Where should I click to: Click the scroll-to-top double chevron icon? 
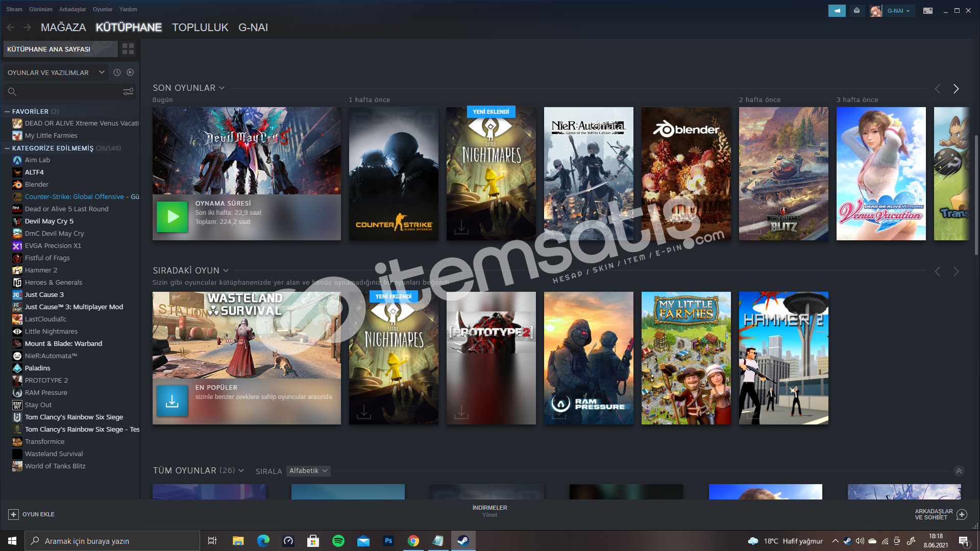click(x=959, y=471)
